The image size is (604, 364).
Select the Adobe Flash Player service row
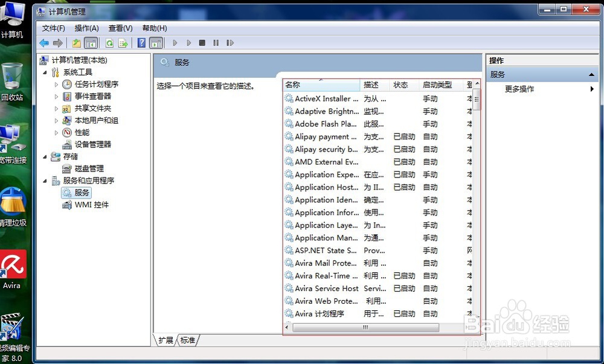tap(378, 124)
